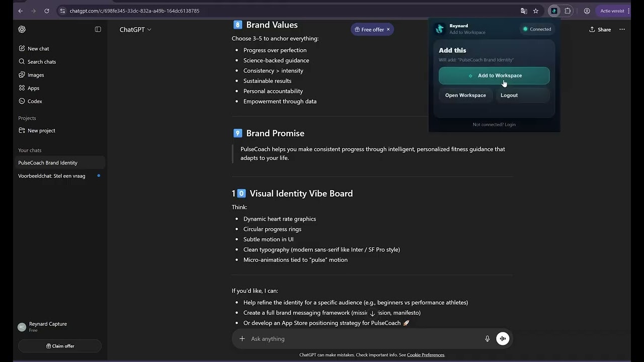Open the browser extensions puzzle icon
644x362 pixels.
tap(568, 11)
